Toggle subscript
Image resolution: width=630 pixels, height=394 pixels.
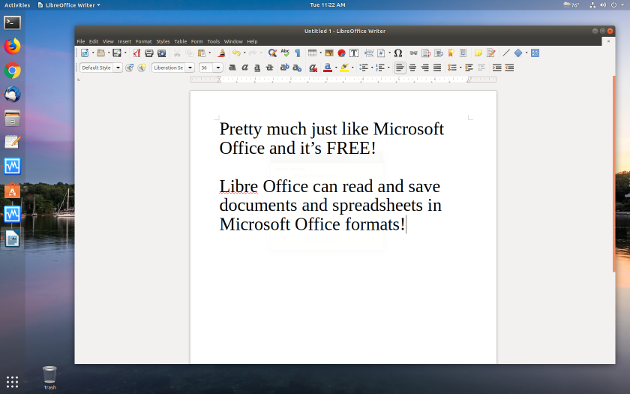coord(297,68)
